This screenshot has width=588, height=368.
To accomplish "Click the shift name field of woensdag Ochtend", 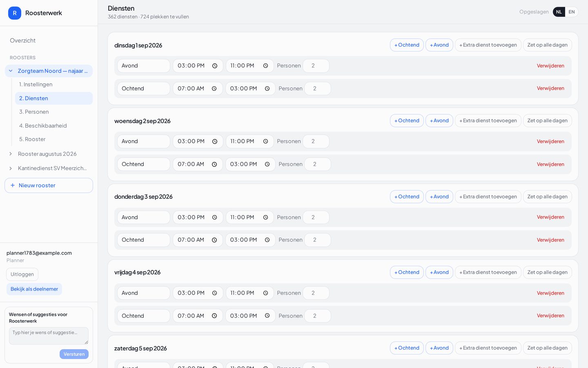I will coord(144,164).
